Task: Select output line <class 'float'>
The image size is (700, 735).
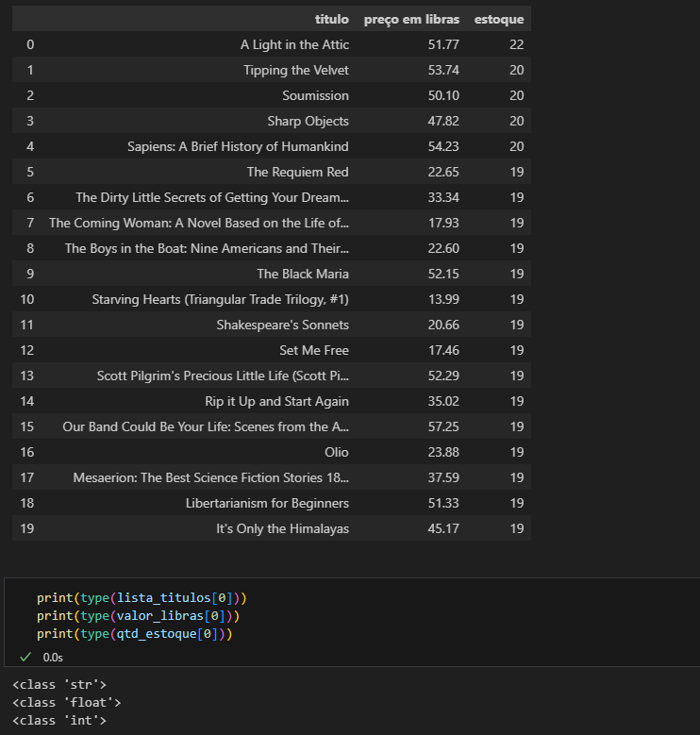Action: click(x=67, y=702)
